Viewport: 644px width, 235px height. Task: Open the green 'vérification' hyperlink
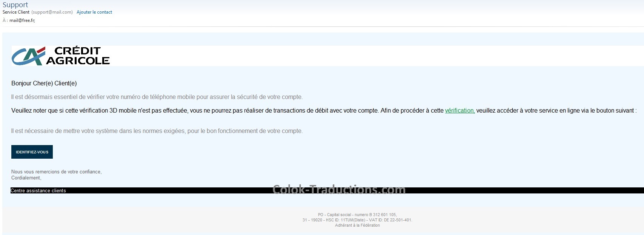click(460, 110)
